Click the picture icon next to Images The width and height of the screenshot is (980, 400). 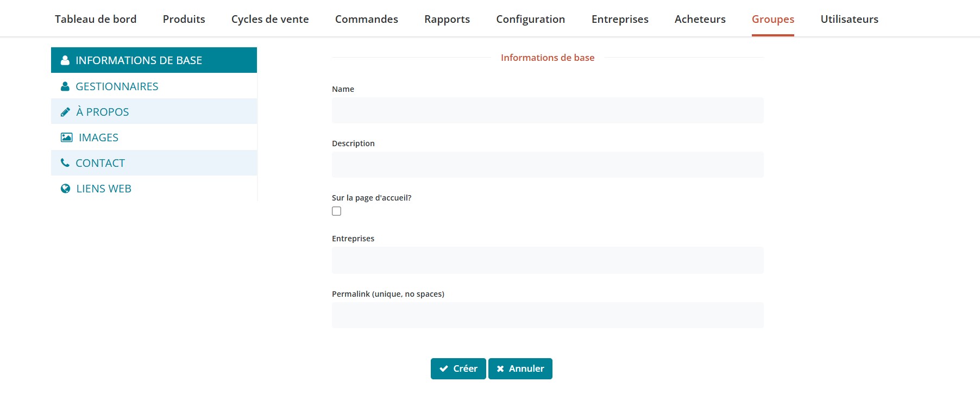66,137
